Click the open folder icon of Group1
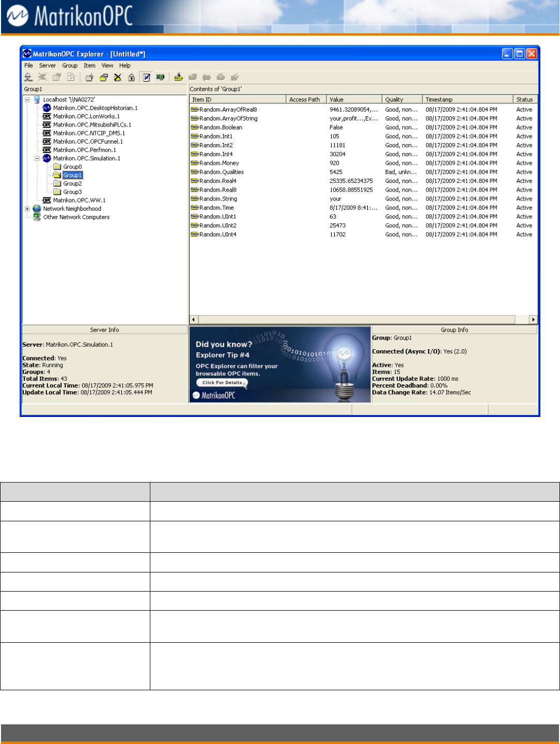 click(x=57, y=175)
